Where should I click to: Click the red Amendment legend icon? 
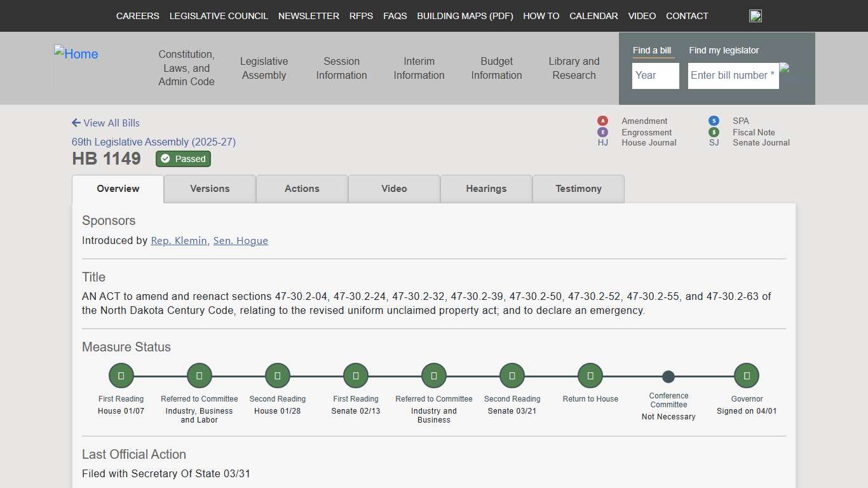[602, 121]
